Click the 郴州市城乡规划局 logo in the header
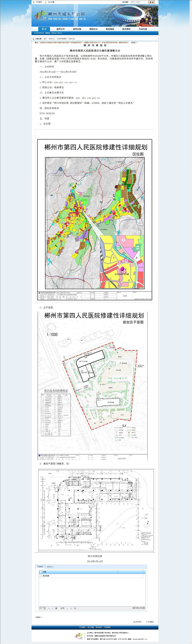This screenshot has width=192, height=644. 60,15
